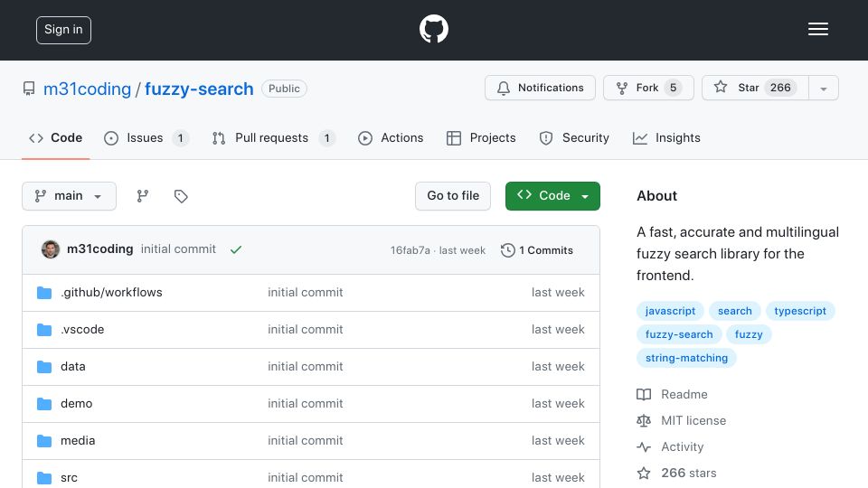The image size is (868, 488).
Task: Select the fuzzy-search topic tag
Action: [679, 334]
